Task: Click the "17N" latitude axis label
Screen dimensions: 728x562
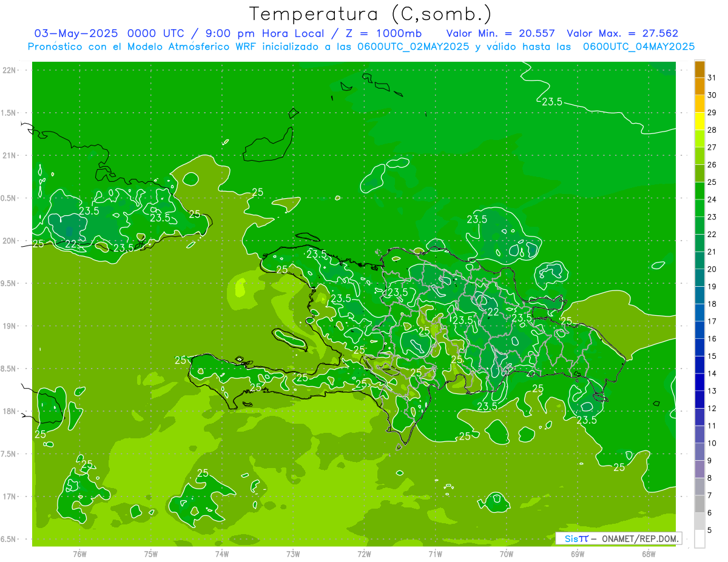Action: pos(10,497)
